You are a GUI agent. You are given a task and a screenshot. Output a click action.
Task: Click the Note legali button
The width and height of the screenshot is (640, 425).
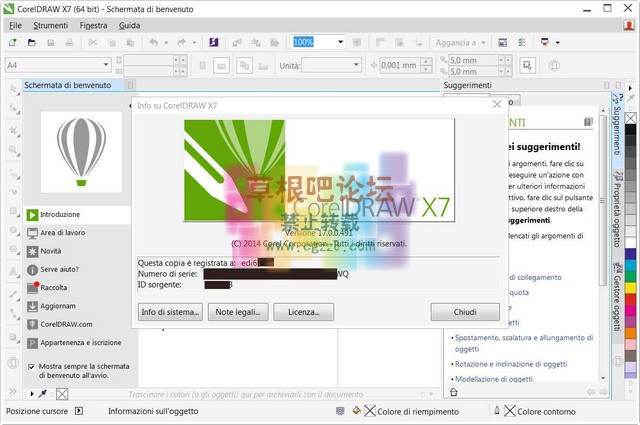(x=238, y=312)
